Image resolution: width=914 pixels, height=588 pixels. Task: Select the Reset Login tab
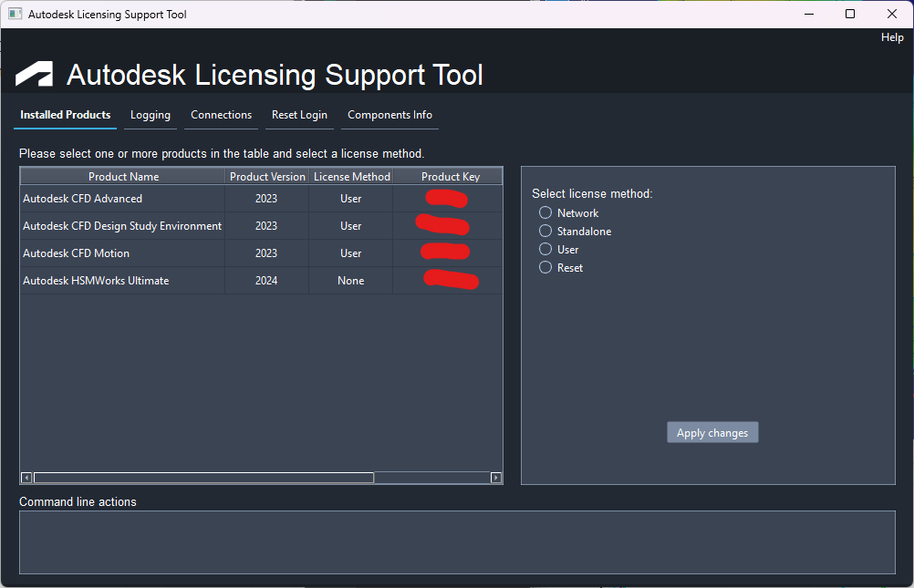click(299, 115)
